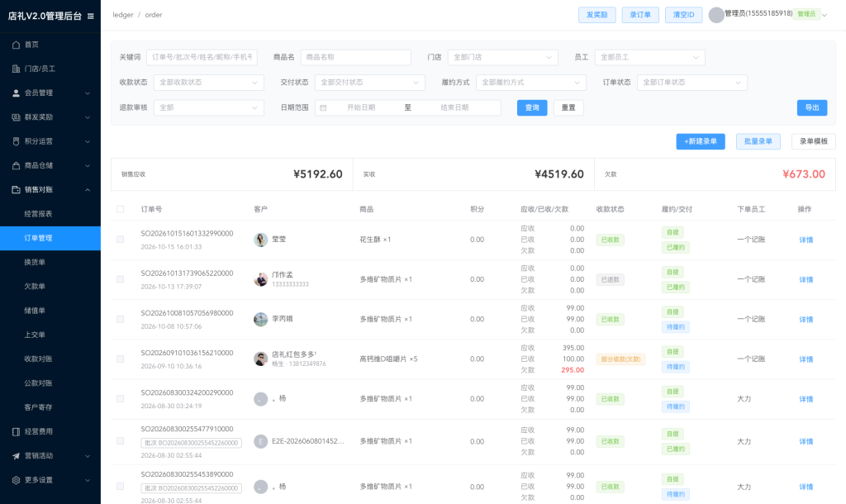Toggle the sidebar collapse hamburger icon
Screen dimensions: 846x504
[x=91, y=17]
